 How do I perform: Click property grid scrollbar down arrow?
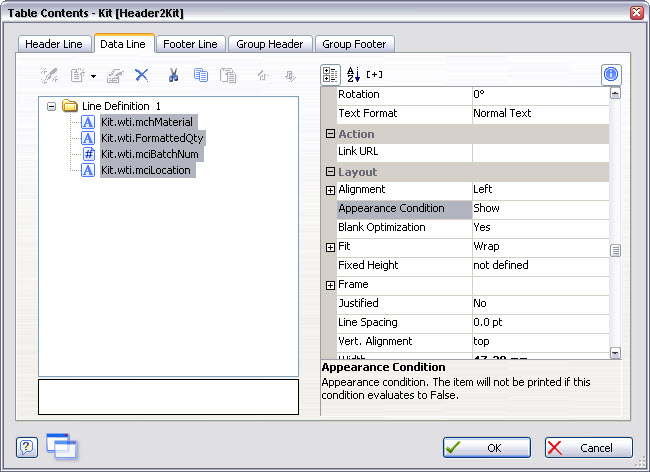[x=615, y=353]
